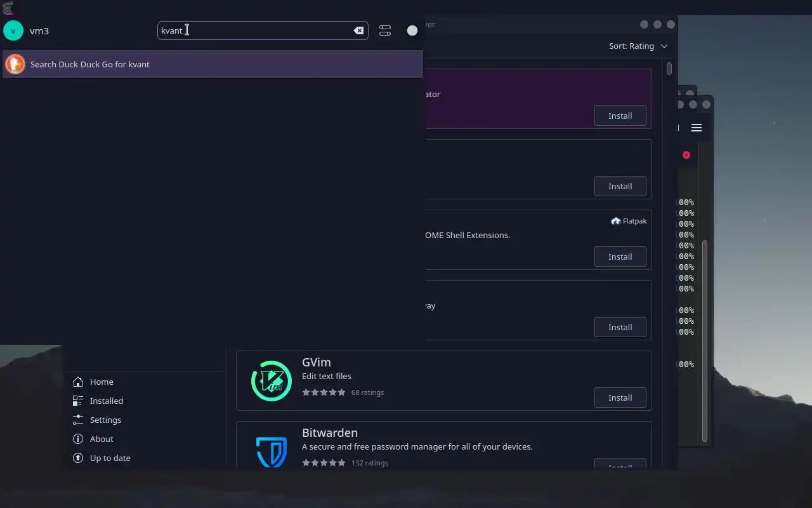
Task: Install the GNOME Shell Extensions app
Action: pyautogui.click(x=620, y=257)
